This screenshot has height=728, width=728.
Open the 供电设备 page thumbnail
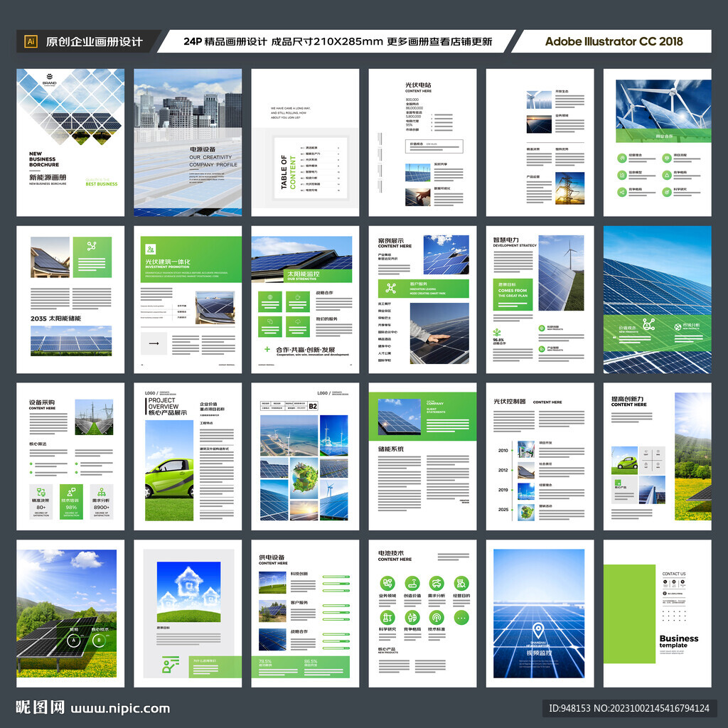(x=305, y=614)
